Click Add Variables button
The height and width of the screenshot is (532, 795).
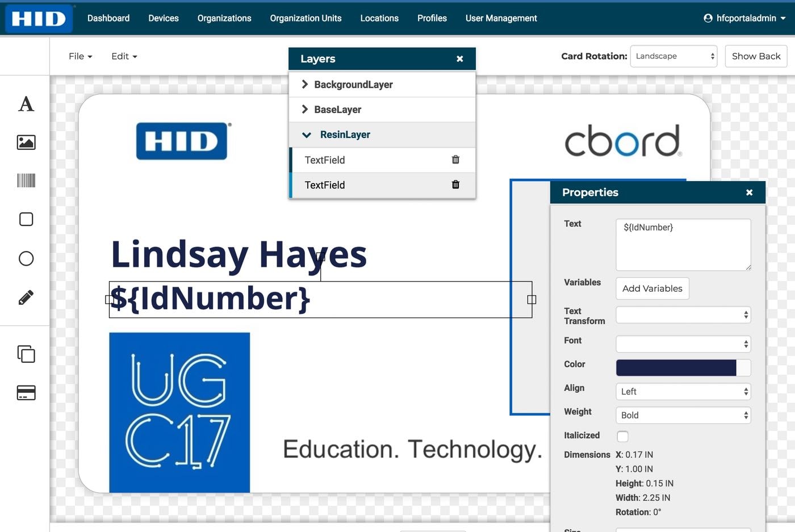coord(652,288)
